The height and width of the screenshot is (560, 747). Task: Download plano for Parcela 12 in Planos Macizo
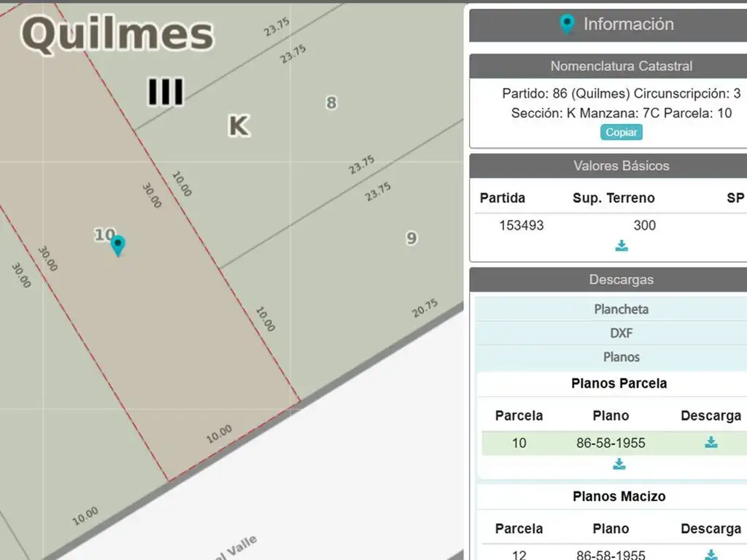tap(711, 554)
